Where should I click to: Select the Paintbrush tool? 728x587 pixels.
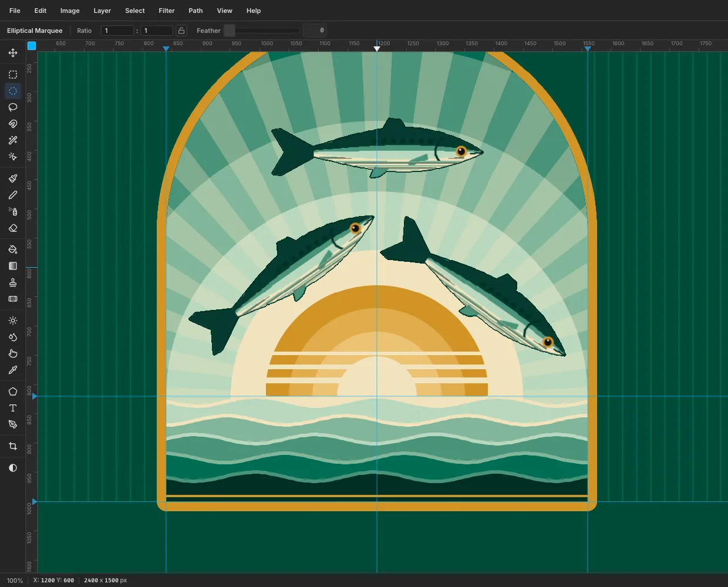(13, 178)
